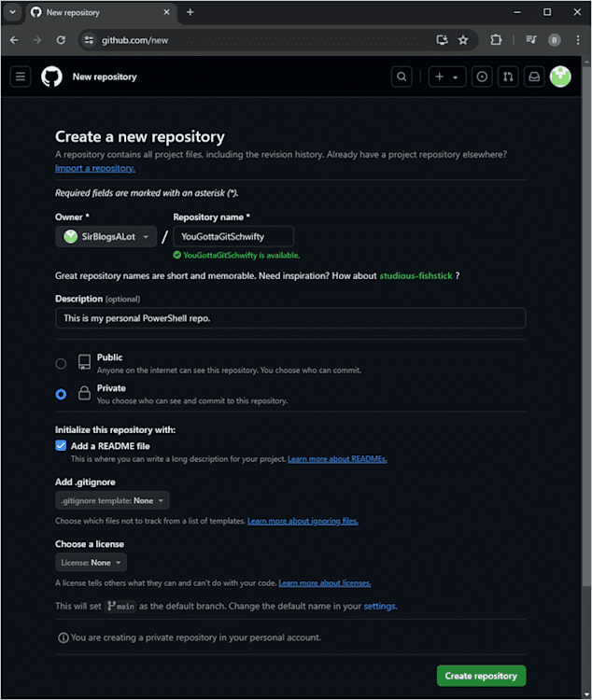
Task: Click the Create repository button
Action: [x=481, y=676]
